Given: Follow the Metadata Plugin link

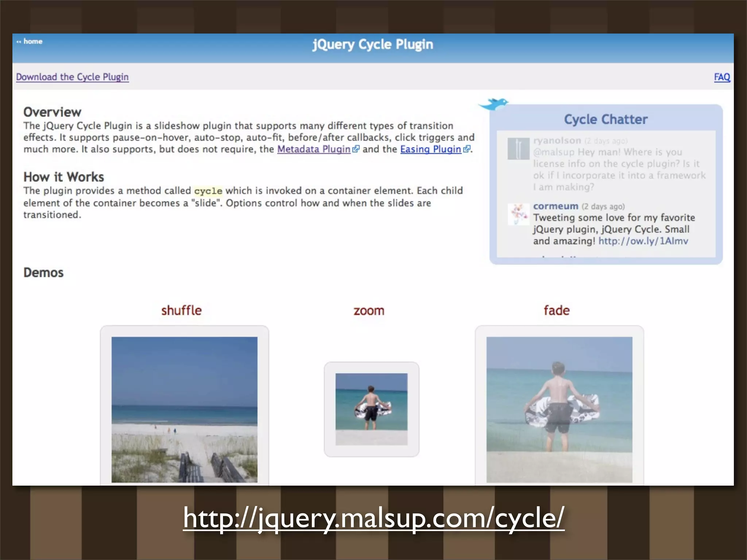Looking at the screenshot, I should tap(314, 149).
